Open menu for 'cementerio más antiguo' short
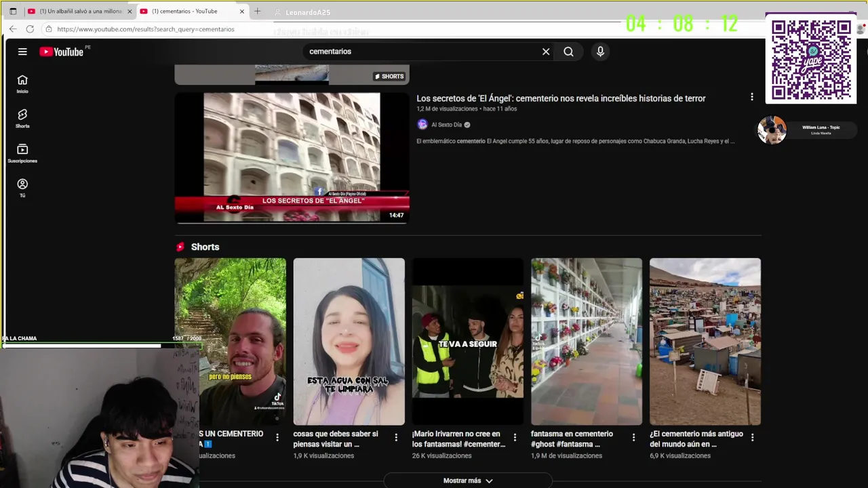The image size is (868, 488). click(752, 438)
